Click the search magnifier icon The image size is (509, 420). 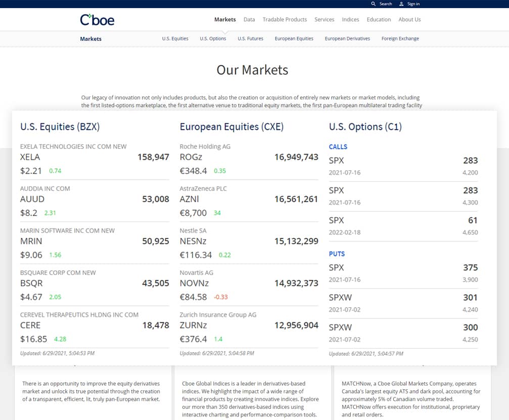click(x=374, y=4)
